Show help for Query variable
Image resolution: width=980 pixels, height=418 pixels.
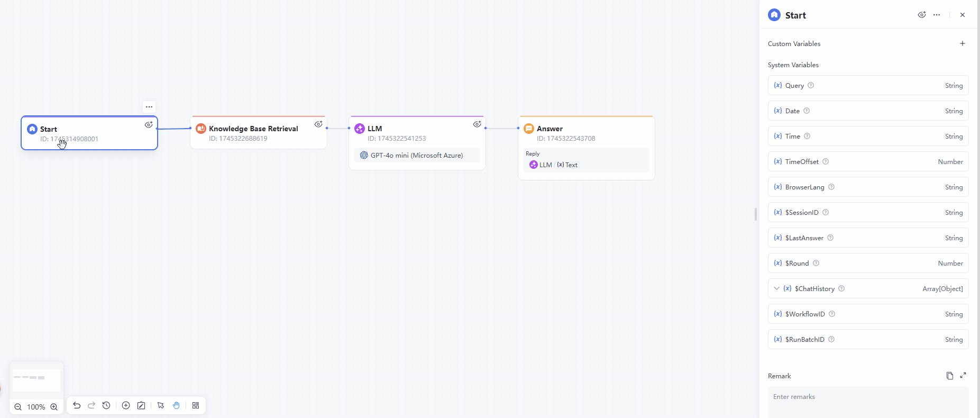coord(811,85)
